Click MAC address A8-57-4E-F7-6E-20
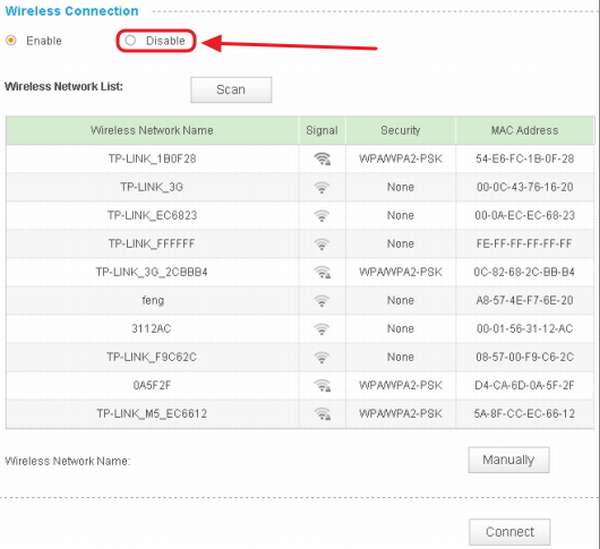This screenshot has height=549, width=600. click(525, 300)
